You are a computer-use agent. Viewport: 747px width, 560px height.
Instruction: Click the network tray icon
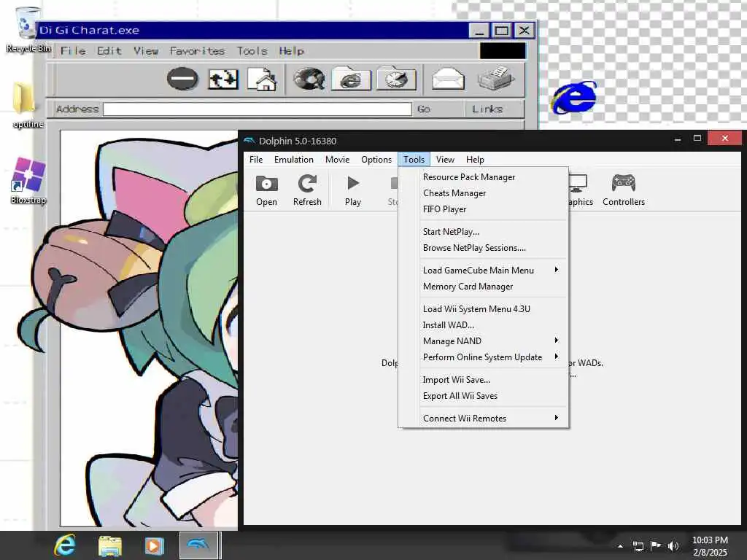pos(638,545)
